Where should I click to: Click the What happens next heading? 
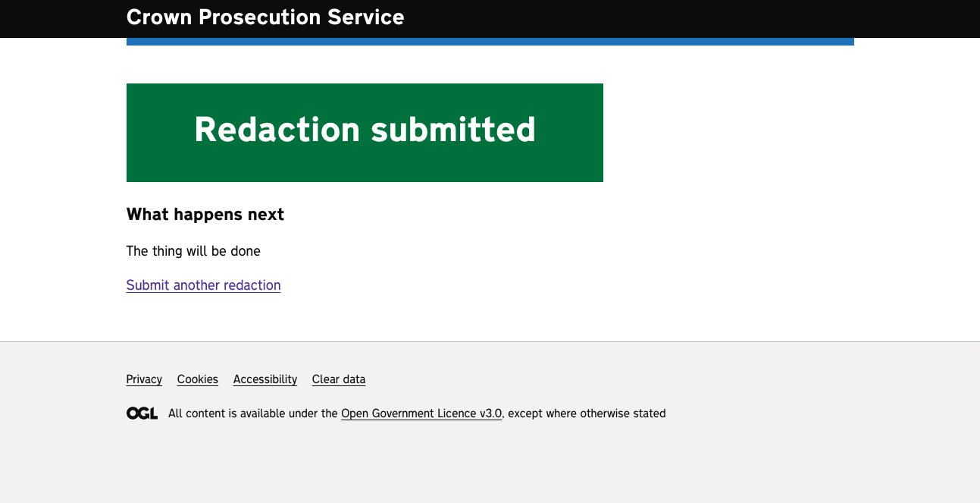205,215
